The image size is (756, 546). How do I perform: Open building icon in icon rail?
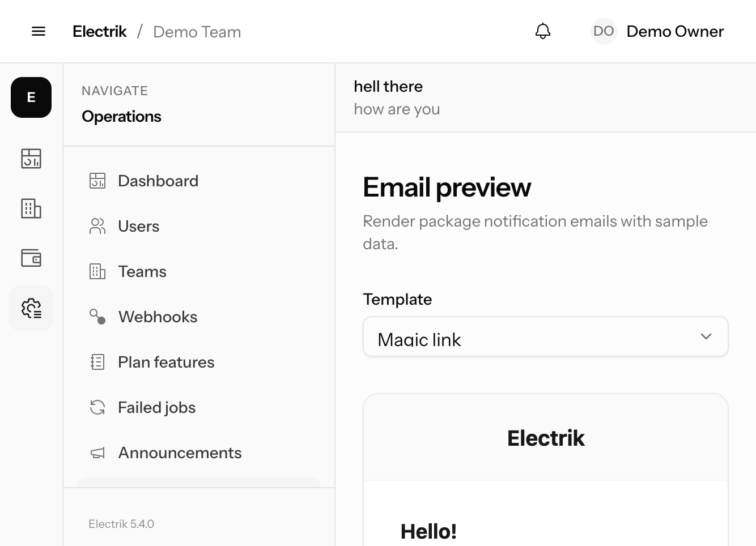(31, 208)
